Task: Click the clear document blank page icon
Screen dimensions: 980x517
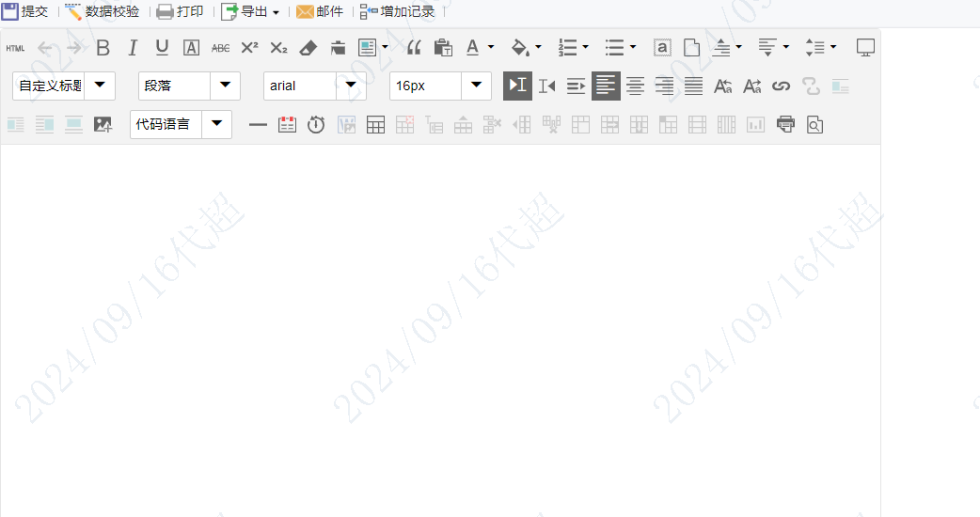Action: [x=691, y=48]
